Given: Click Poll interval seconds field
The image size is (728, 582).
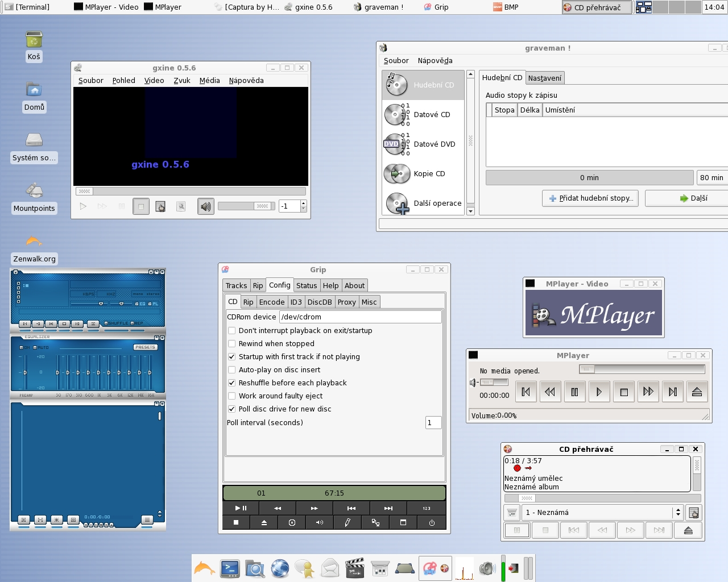Looking at the screenshot, I should pyautogui.click(x=433, y=423).
